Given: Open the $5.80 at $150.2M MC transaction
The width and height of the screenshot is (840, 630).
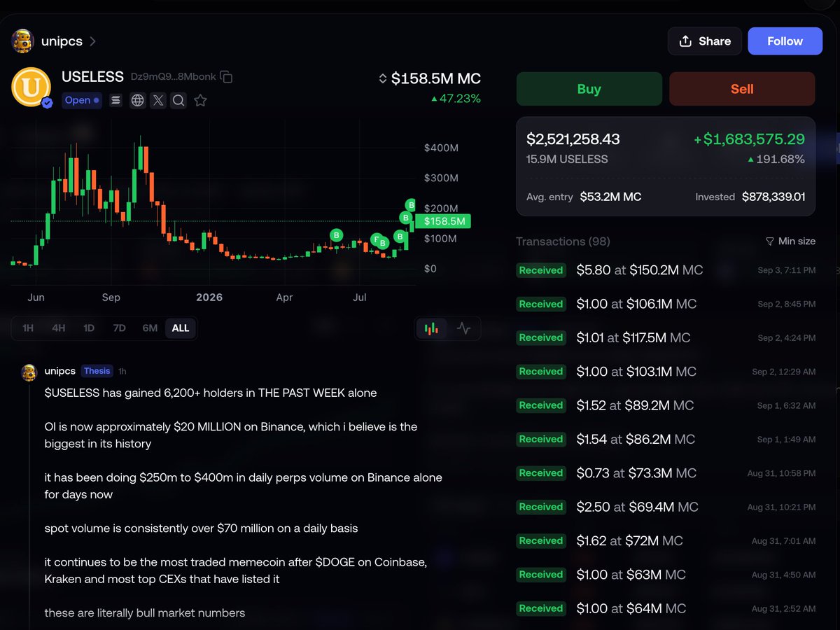Looking at the screenshot, I should coord(666,270).
